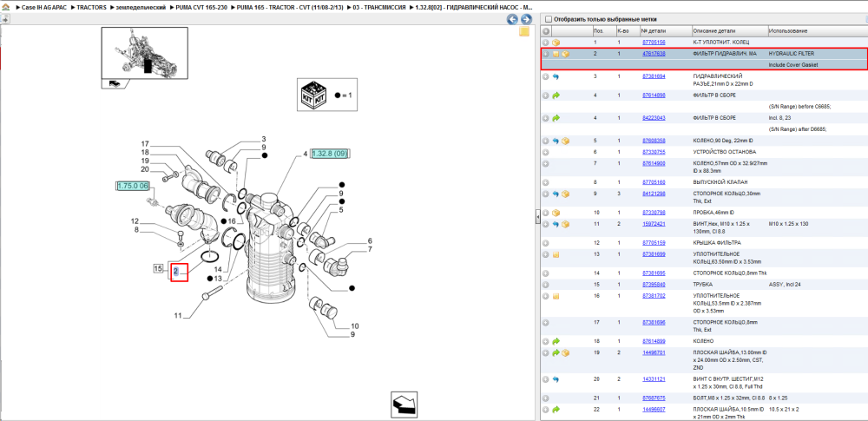This screenshot has height=421, width=868.
Task: Expand row for part 87705156
Action: pyautogui.click(x=546, y=43)
